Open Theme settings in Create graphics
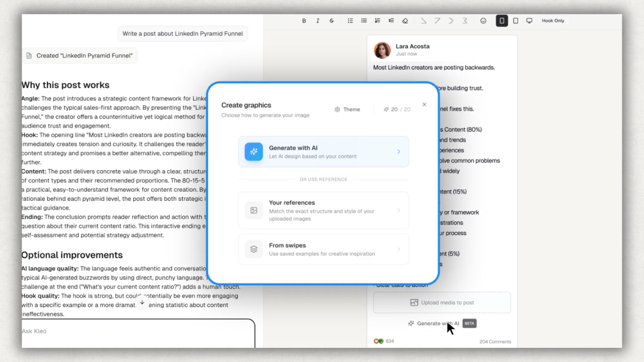 pos(347,109)
